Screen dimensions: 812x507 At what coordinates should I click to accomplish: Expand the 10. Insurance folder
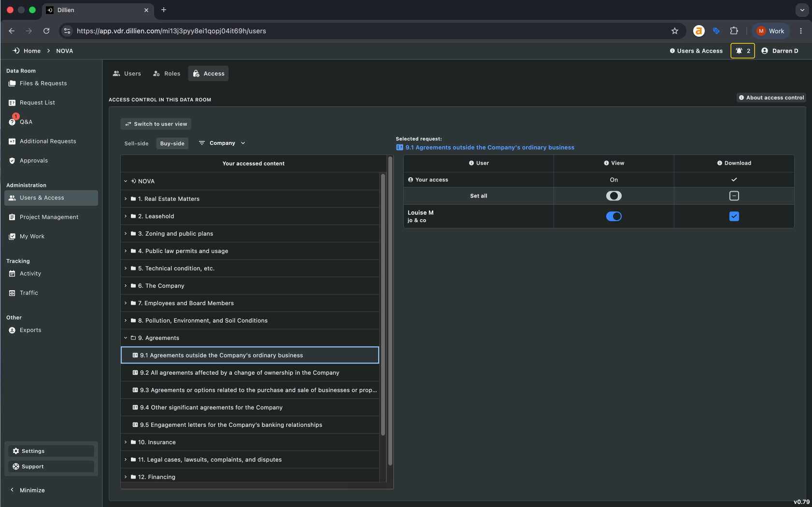click(126, 442)
